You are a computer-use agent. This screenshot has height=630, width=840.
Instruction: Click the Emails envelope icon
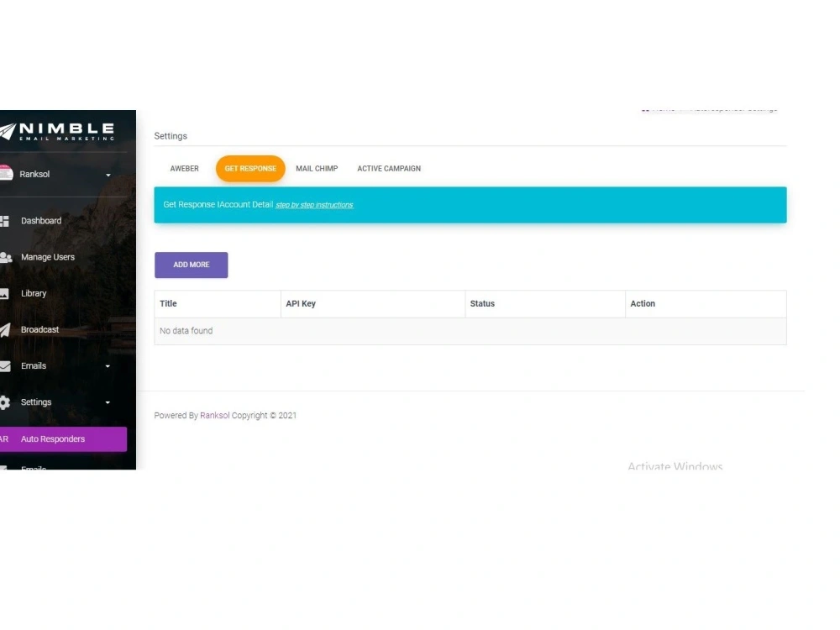[5, 366]
